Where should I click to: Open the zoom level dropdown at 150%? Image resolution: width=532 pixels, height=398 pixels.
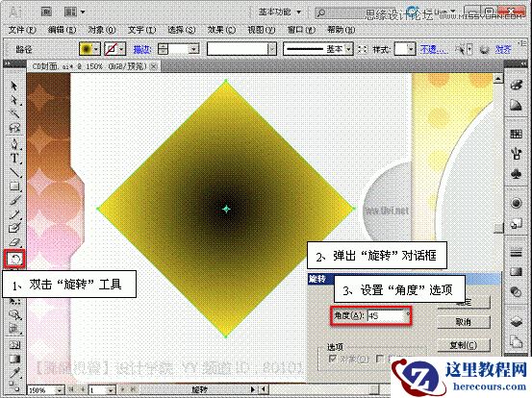[x=60, y=390]
